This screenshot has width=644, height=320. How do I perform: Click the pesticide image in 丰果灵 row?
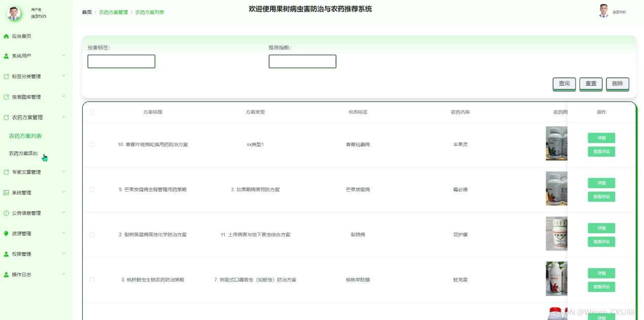556,144
